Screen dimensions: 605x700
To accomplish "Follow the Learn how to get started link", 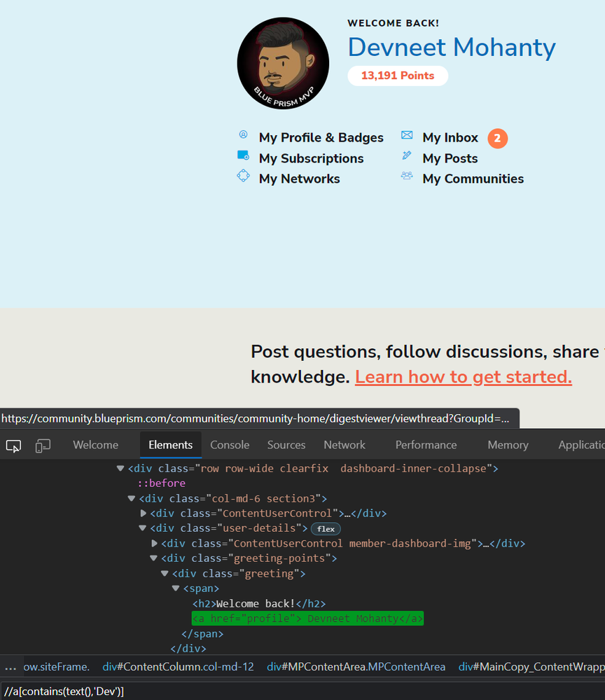I will 464,377.
